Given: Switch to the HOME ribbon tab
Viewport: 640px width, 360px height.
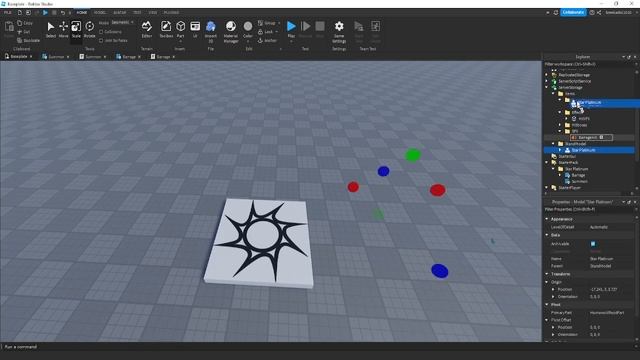Looking at the screenshot, I should 82,13.
